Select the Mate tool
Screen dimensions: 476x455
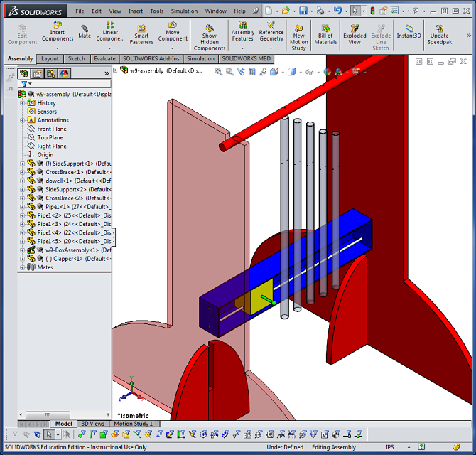[85, 31]
